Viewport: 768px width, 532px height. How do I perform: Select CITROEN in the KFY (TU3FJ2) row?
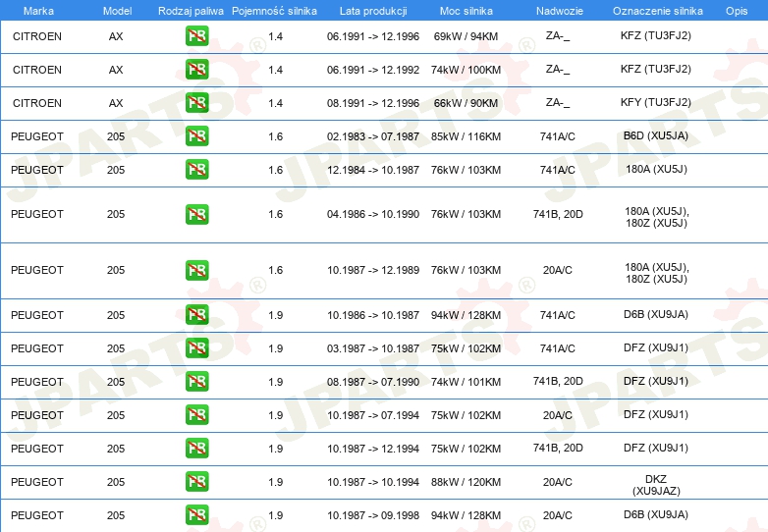coord(37,103)
